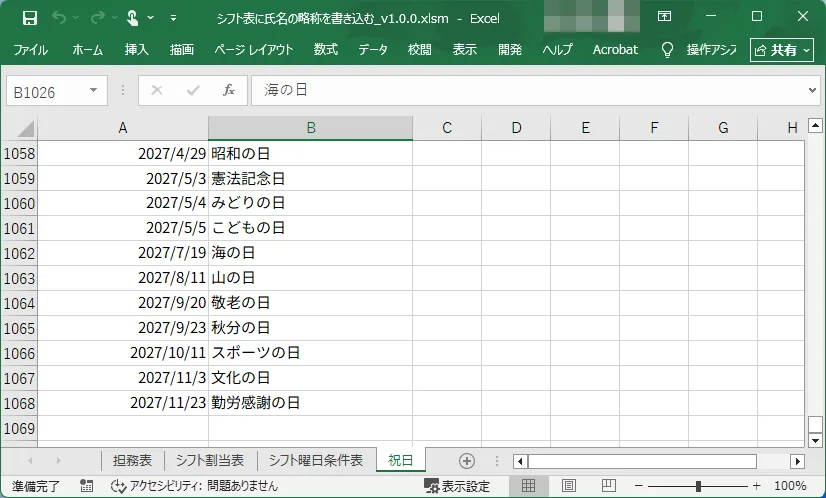Click アクセシビリティ: 問題ありません status

(194, 485)
